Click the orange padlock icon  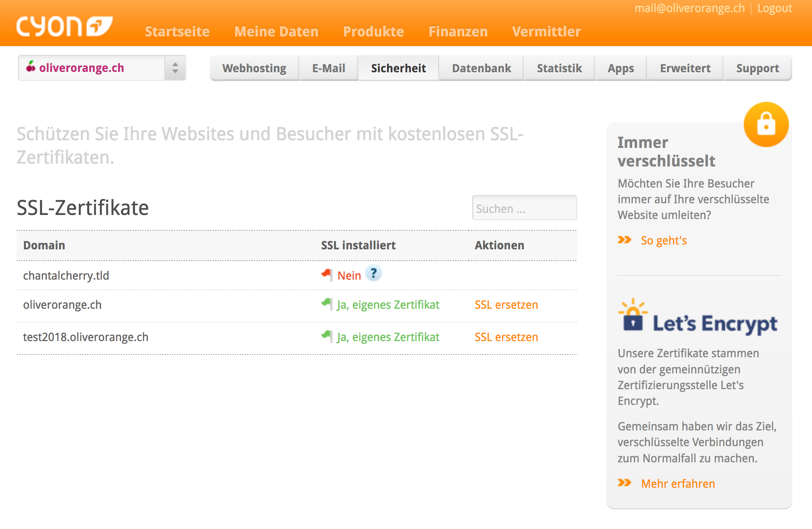[766, 124]
